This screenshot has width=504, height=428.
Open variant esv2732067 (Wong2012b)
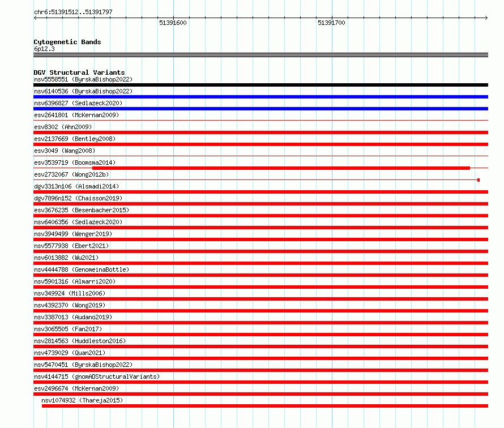click(71, 174)
